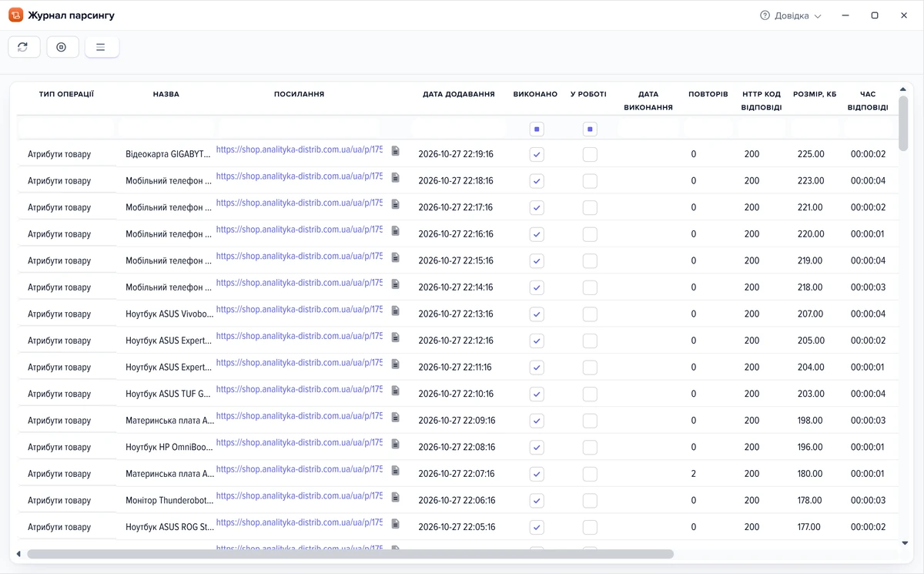
Task: Open the link in the Ноутбук HP OmniBoo row
Action: [300, 442]
